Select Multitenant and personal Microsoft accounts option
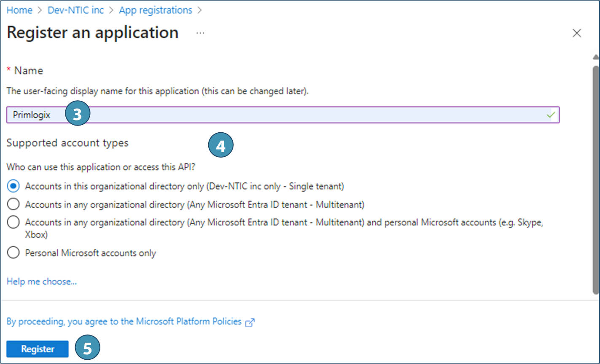Viewport: 600px width, 364px height. click(13, 222)
